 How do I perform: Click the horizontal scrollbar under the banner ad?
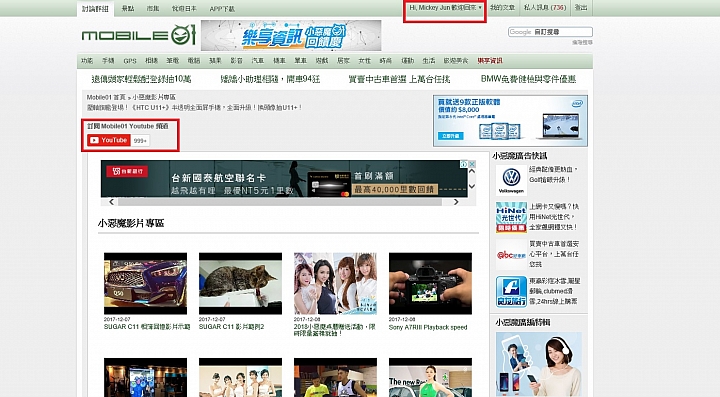coord(280,202)
